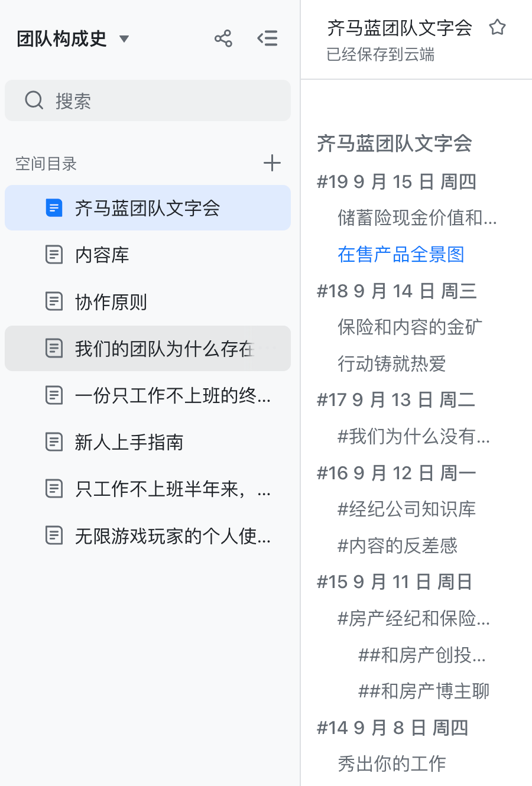The width and height of the screenshot is (532, 786).
Task: Star the 齐马蓝团队文字会 document
Action: [x=497, y=28]
